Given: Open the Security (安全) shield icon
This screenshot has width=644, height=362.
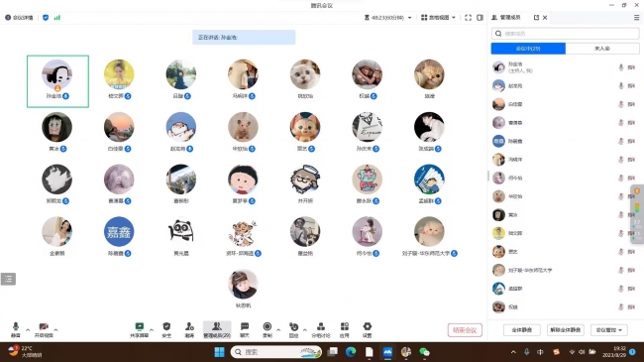Looking at the screenshot, I should pyautogui.click(x=166, y=329).
